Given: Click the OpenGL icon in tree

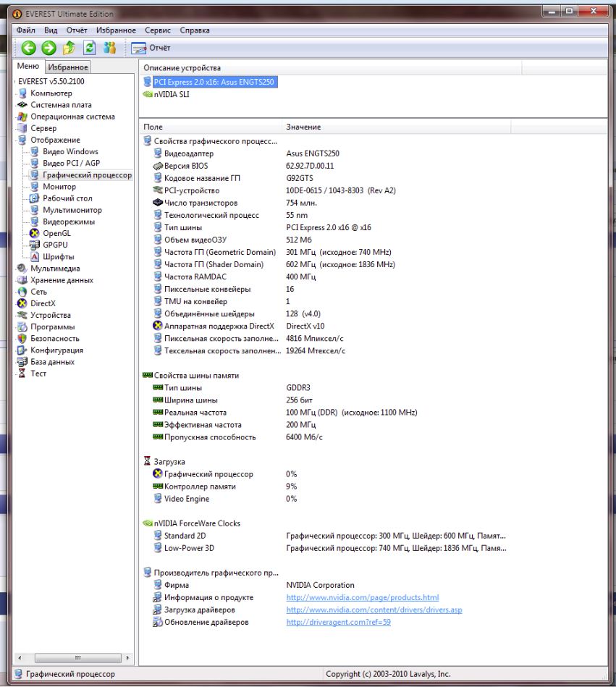Looking at the screenshot, I should [x=34, y=233].
